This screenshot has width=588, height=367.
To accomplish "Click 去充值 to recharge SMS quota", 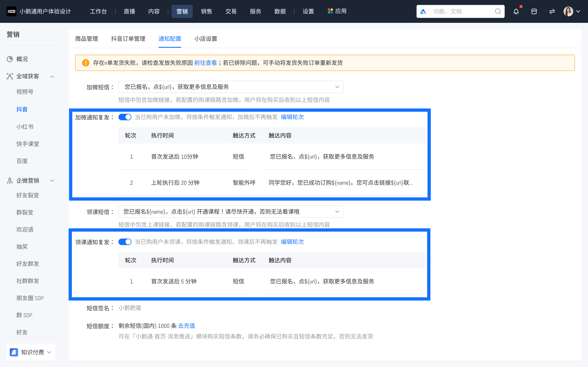I will click(x=186, y=326).
